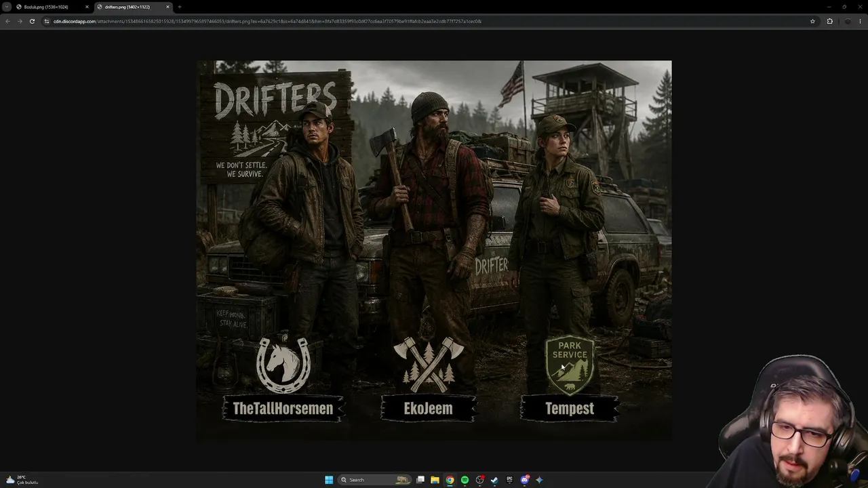Click the drifters poster image

(434, 251)
